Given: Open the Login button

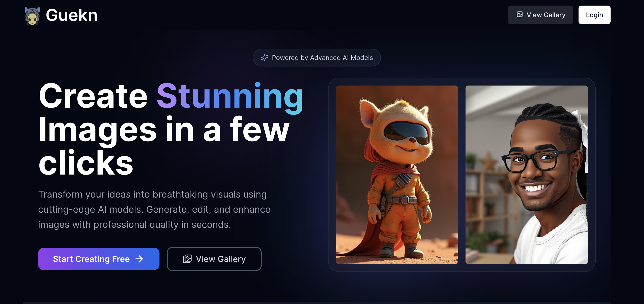Looking at the screenshot, I should tap(594, 15).
